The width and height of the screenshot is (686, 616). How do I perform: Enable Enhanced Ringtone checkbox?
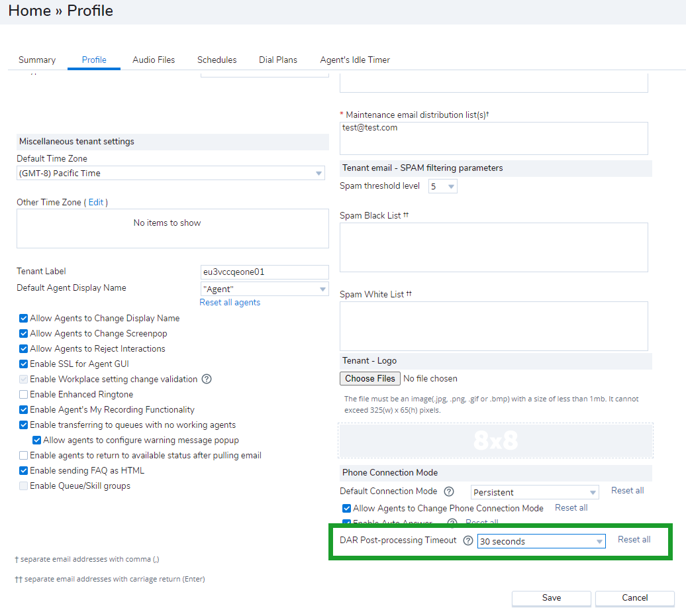point(24,394)
